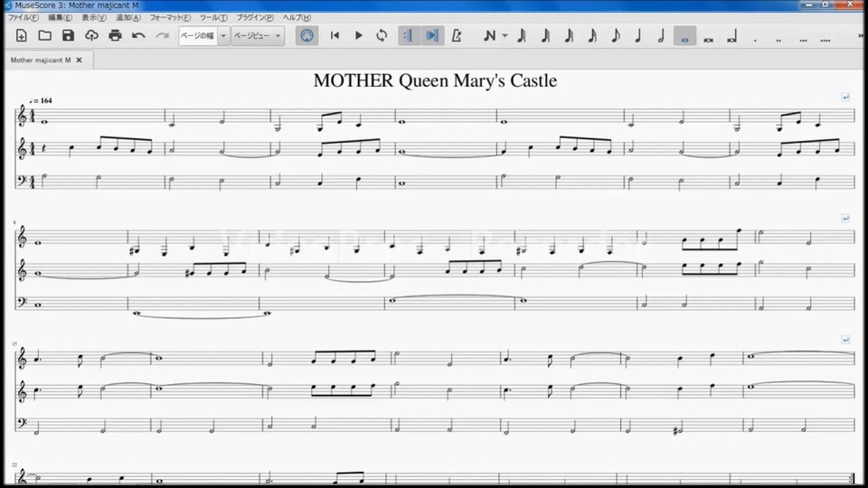Screen dimensions: 868x488
Task: Select the 16th note duration
Action: click(x=591, y=36)
